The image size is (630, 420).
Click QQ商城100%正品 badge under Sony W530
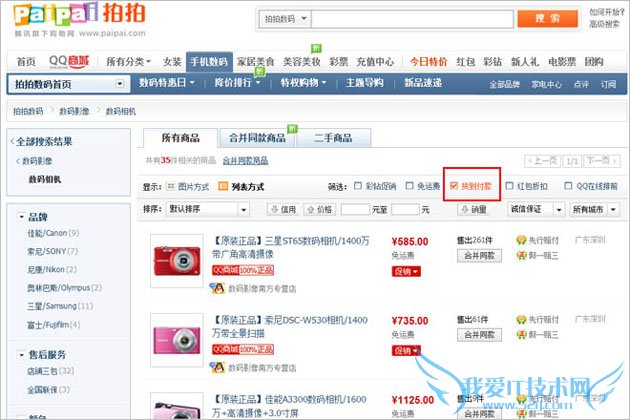coord(243,350)
